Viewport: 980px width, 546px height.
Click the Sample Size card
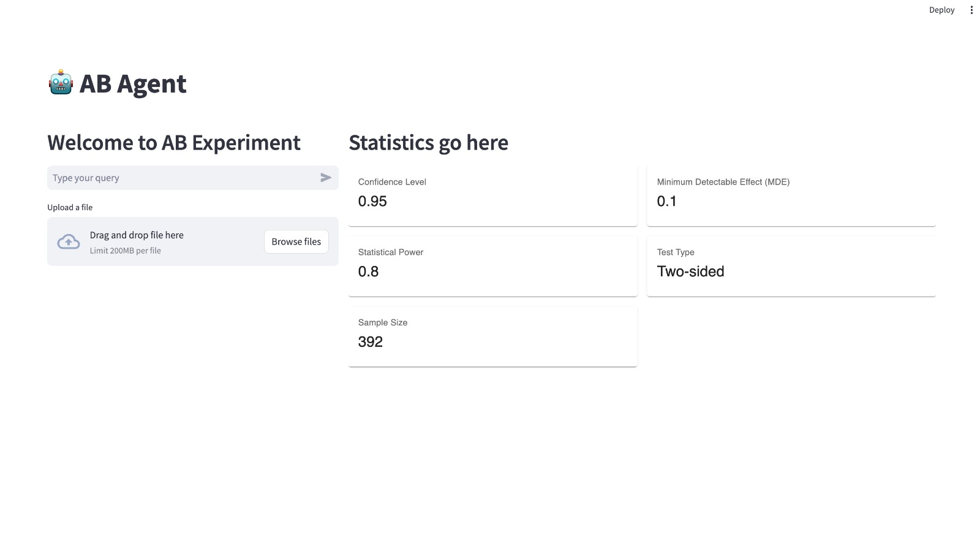492,336
